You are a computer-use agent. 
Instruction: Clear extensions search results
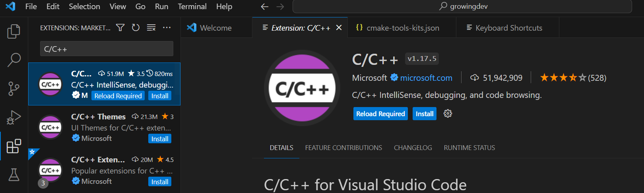[x=151, y=27]
